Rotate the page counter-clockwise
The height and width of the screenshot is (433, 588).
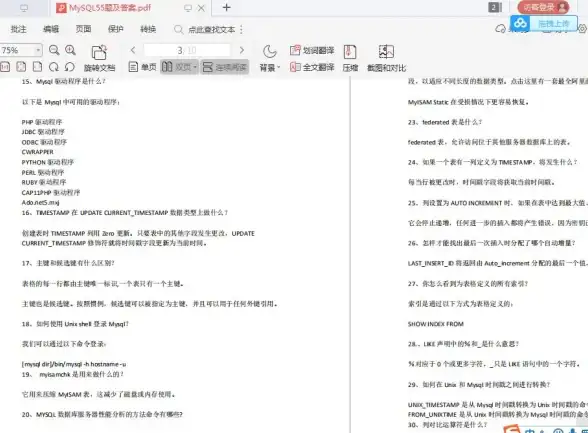(69, 67)
